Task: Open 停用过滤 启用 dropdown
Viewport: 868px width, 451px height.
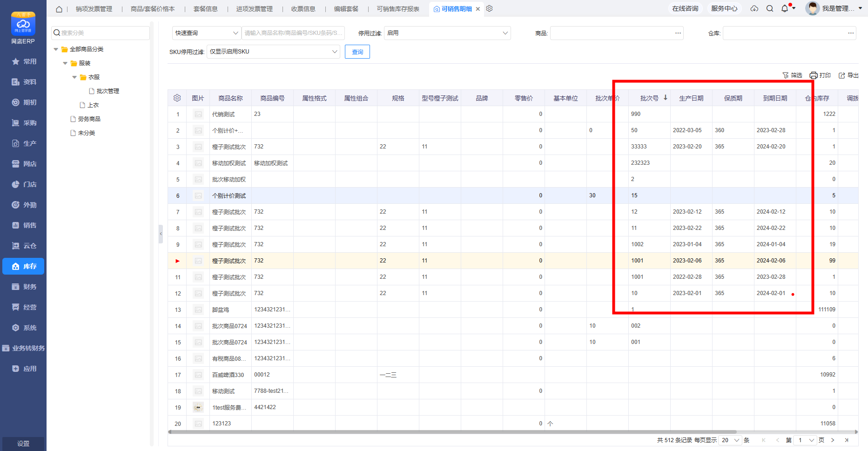Action: pyautogui.click(x=447, y=33)
